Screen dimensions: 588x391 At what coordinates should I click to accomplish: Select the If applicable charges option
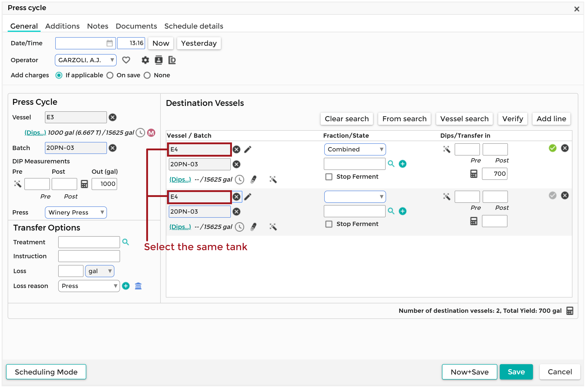point(59,75)
